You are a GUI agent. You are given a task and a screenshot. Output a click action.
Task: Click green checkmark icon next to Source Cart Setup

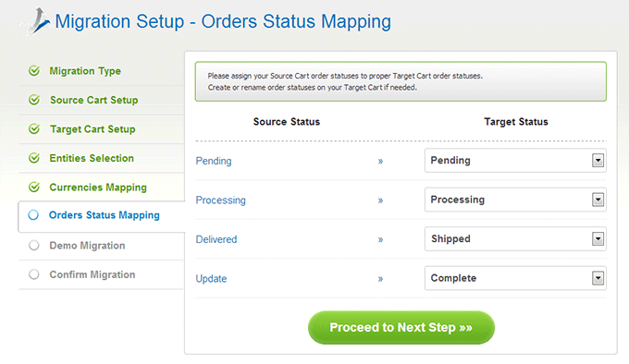34,100
